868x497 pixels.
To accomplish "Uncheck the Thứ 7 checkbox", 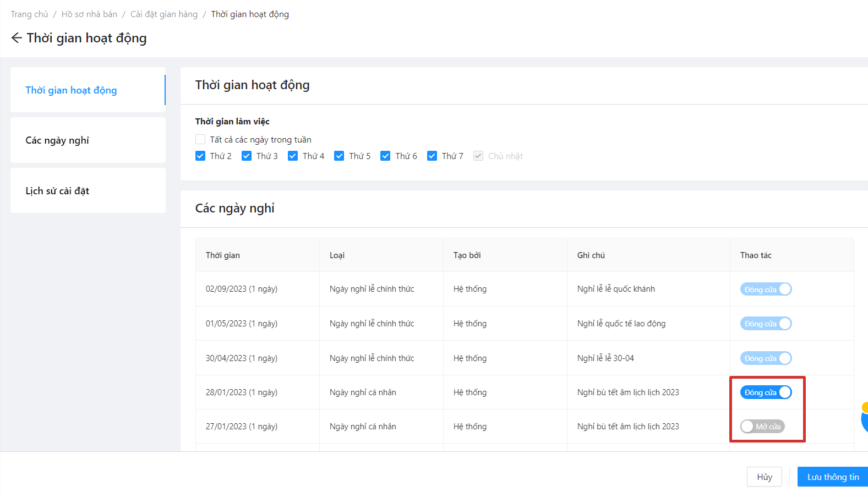I will click(432, 156).
